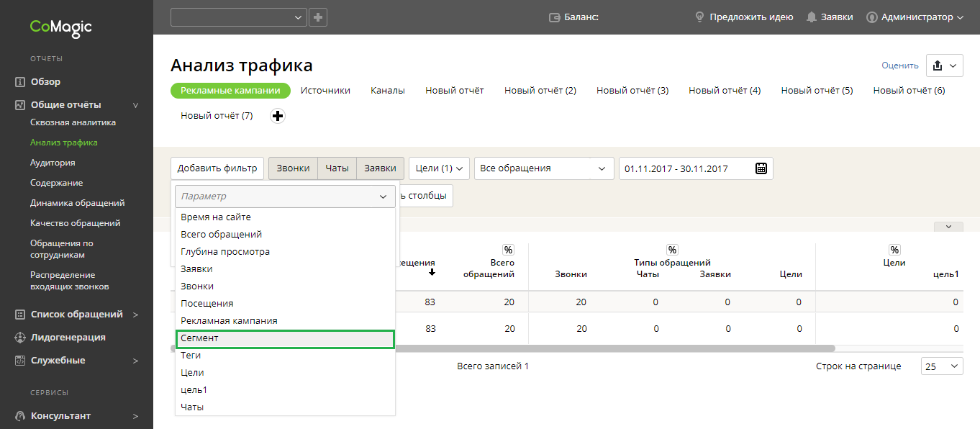Open the Новый отчёт (6) tab
The image size is (980, 429).
(x=909, y=91)
